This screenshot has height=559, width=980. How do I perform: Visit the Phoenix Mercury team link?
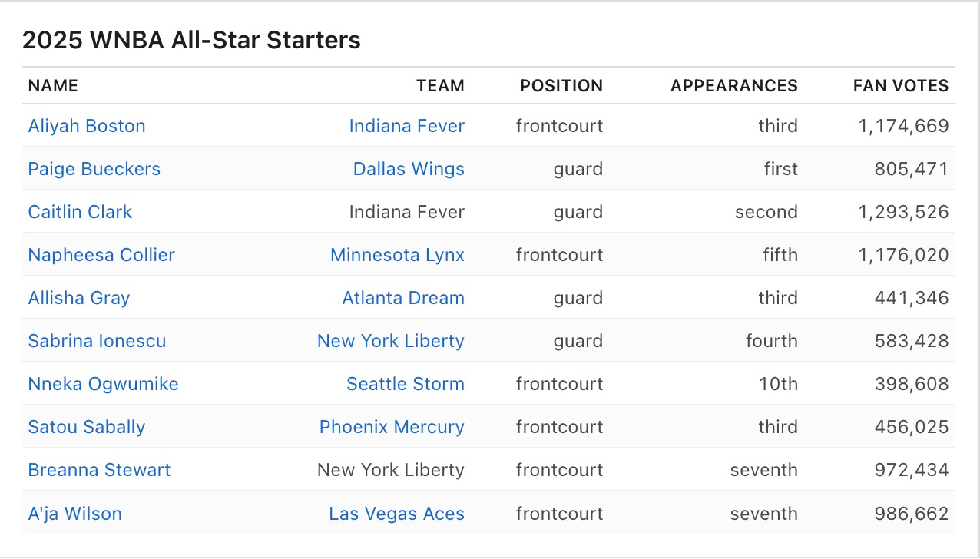pyautogui.click(x=392, y=427)
